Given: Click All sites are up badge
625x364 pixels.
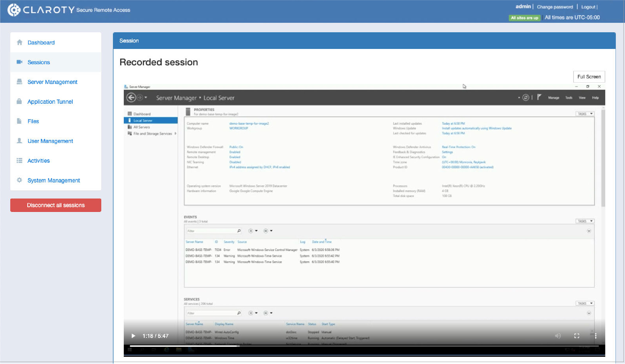Looking at the screenshot, I should pos(525,18).
